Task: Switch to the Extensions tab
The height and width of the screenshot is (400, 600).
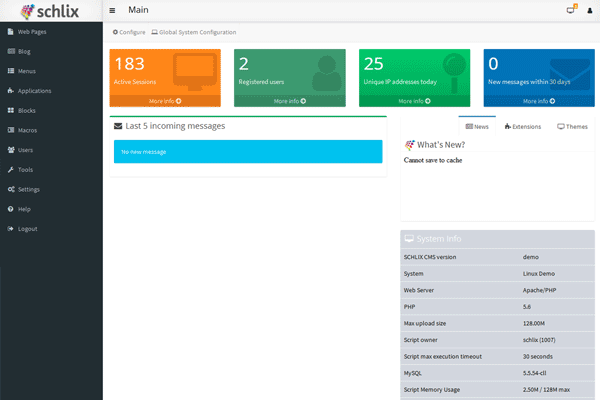Action: coord(523,127)
